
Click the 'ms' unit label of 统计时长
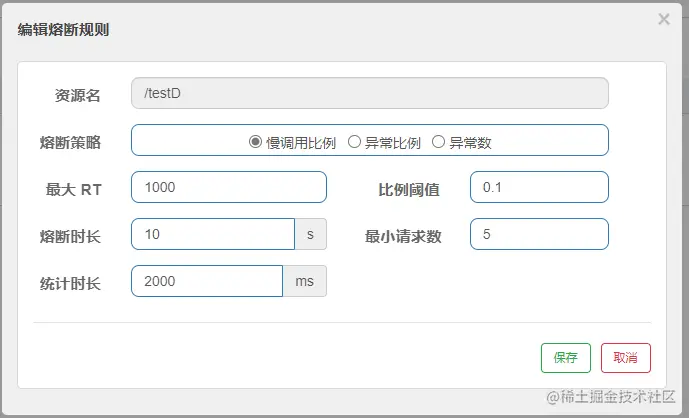(x=305, y=281)
